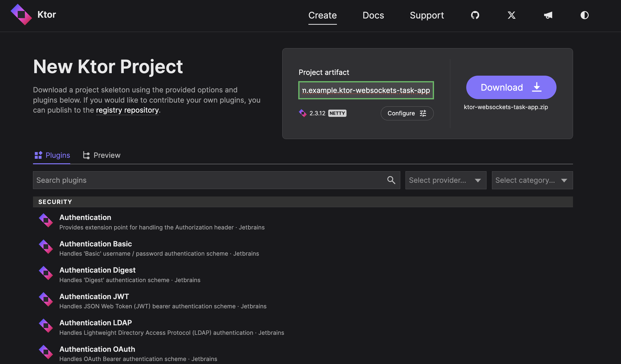Follow the registry repository link
Screen dimensions: 621x364
point(127,110)
